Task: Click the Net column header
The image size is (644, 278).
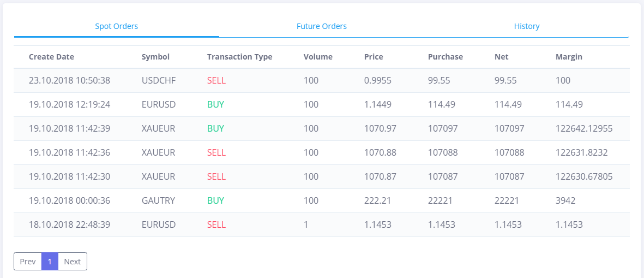Action: pyautogui.click(x=502, y=57)
